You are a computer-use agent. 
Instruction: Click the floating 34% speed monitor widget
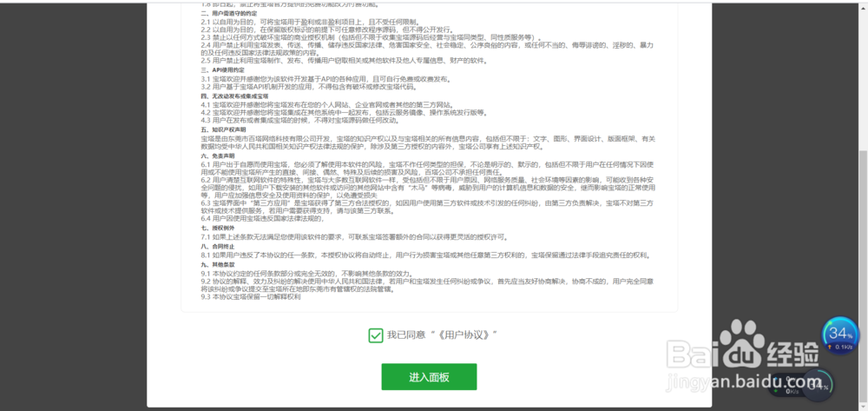pyautogui.click(x=841, y=335)
